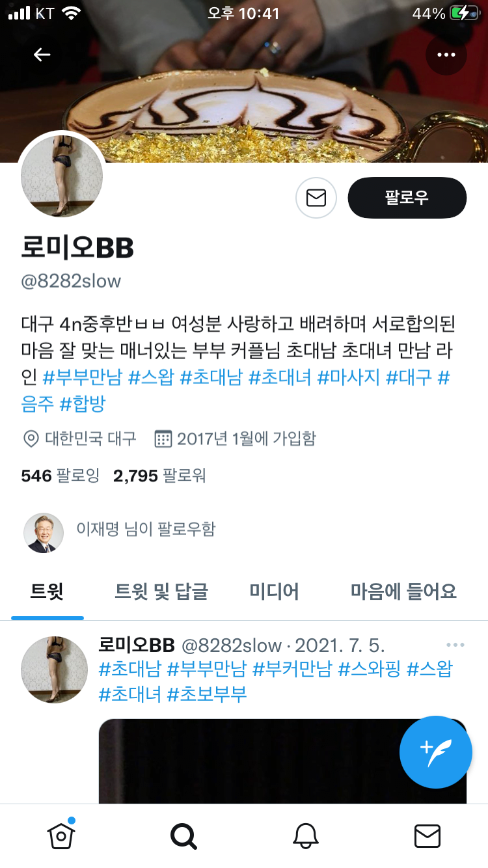Tap the envelope message icon beside 팔로우
488x868 pixels.
click(316, 198)
